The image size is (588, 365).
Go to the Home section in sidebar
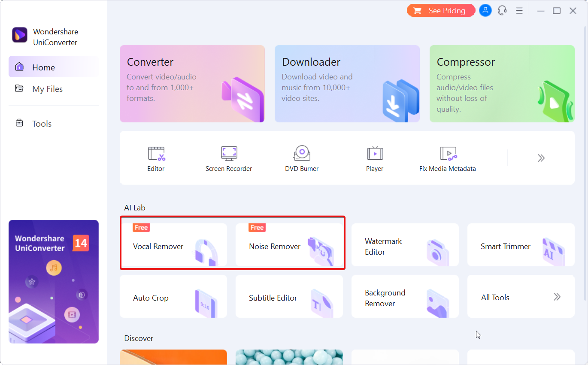pyautogui.click(x=54, y=67)
